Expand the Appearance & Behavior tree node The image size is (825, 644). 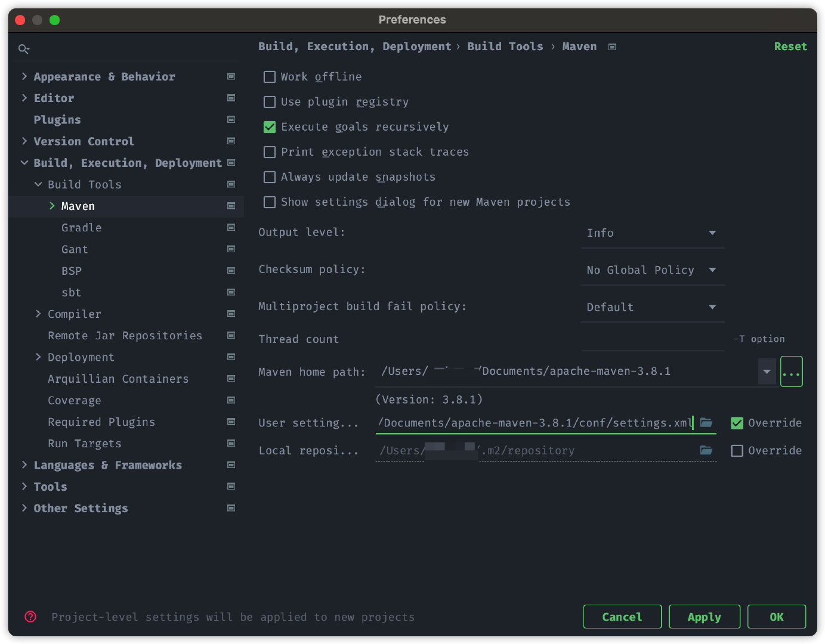pyautogui.click(x=24, y=76)
